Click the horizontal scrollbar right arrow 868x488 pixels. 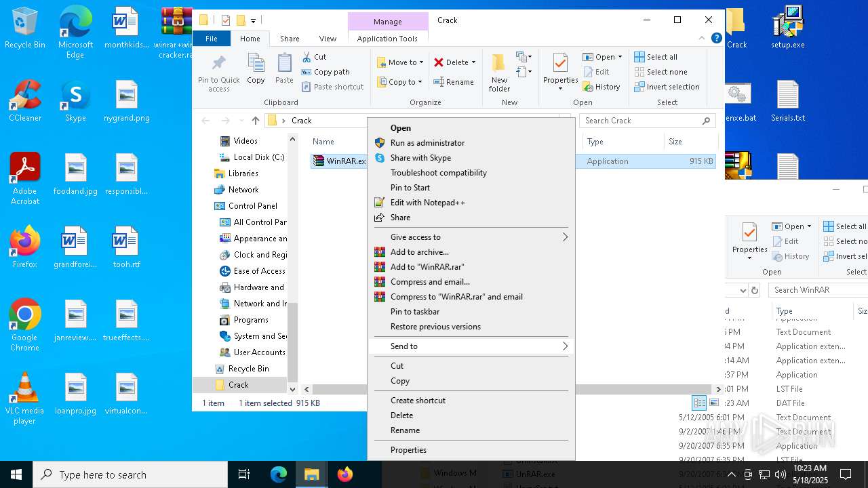point(719,389)
